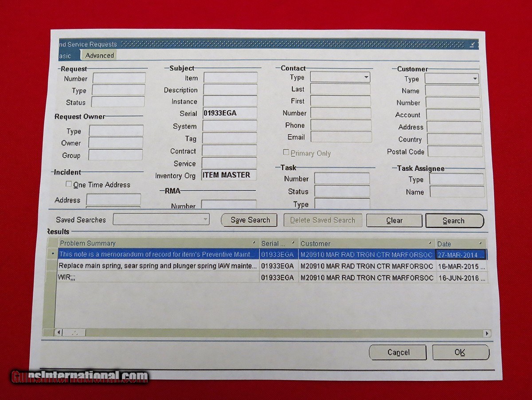Viewport: 532px width, 400px height.
Task: Open the Saved Searches dropdown
Action: click(161, 219)
